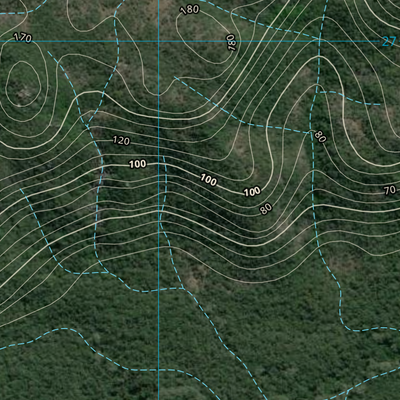
Task: Select the vertically rotated "180" contour label
Action: (232, 42)
